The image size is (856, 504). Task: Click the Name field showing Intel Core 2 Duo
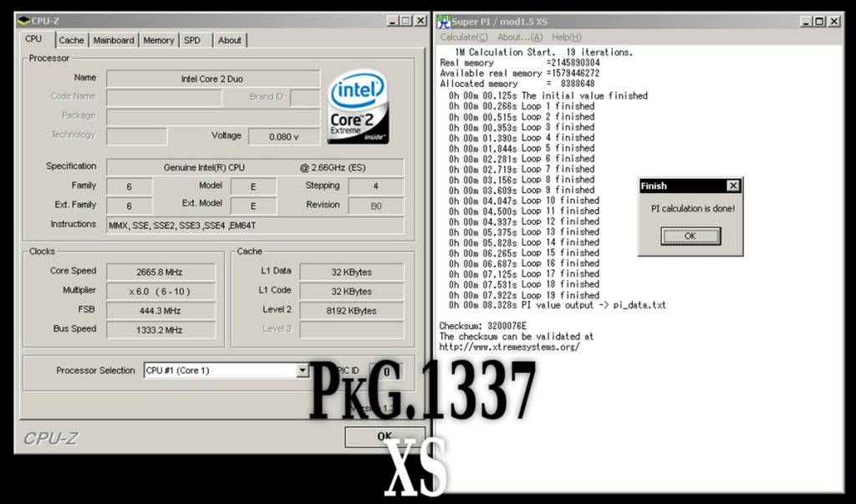click(213, 79)
